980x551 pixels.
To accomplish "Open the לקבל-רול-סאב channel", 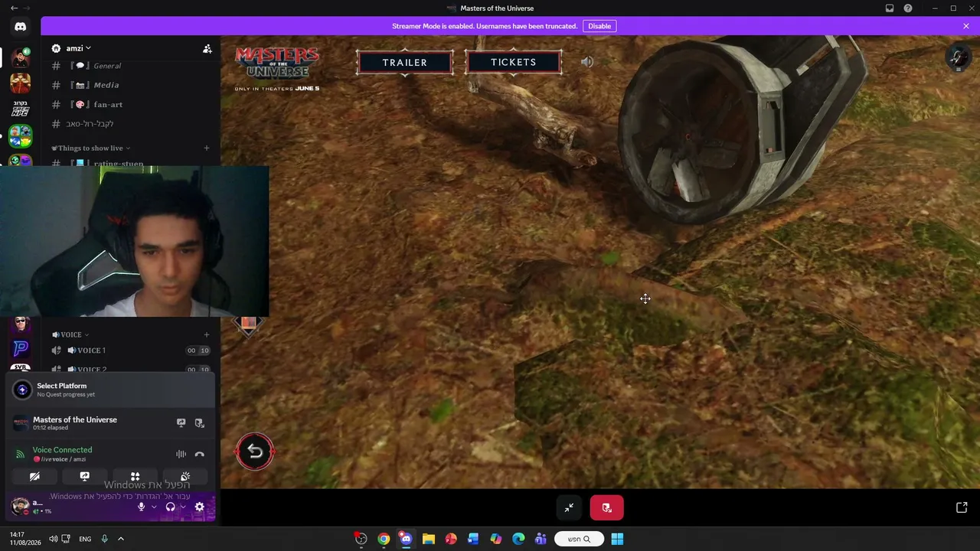I will coord(130,123).
